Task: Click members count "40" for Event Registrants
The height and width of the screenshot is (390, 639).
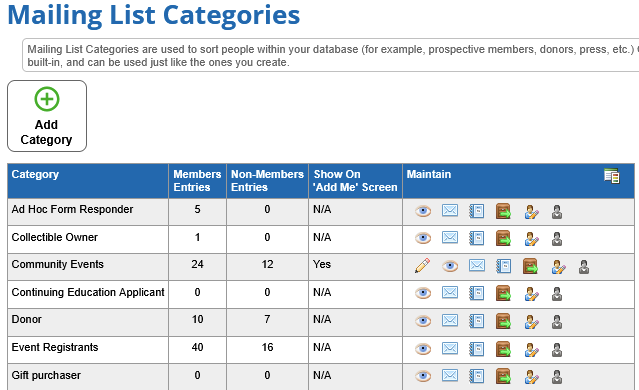Action: pos(198,347)
